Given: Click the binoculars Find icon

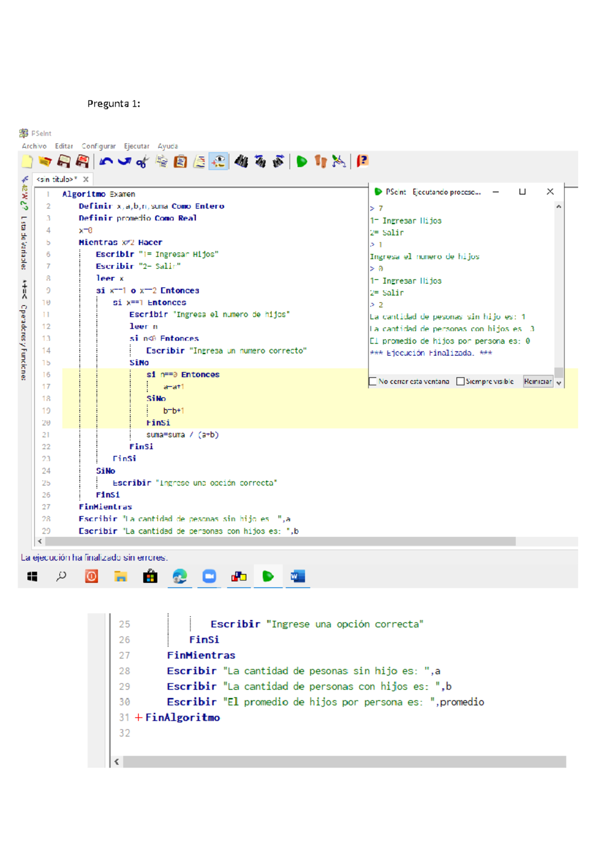Looking at the screenshot, I should [241, 162].
